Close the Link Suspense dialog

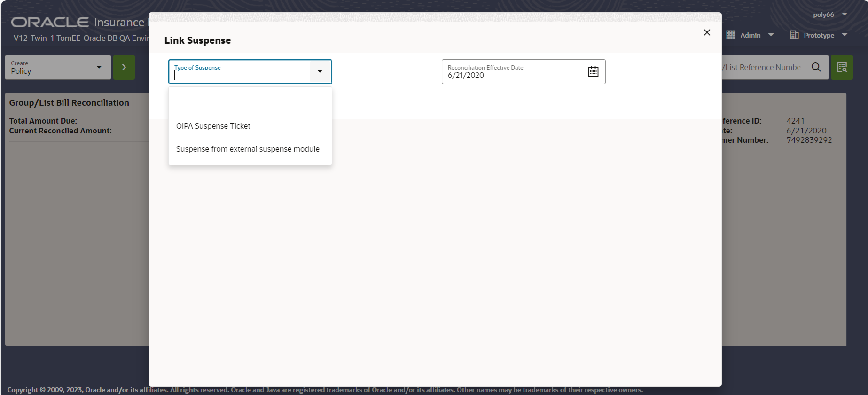click(x=707, y=32)
